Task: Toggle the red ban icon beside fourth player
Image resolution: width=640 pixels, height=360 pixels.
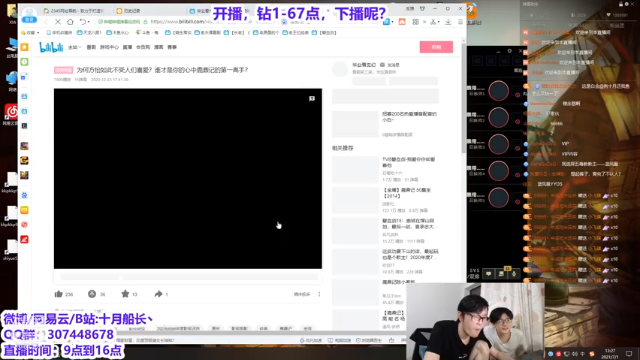Action: pos(518,175)
